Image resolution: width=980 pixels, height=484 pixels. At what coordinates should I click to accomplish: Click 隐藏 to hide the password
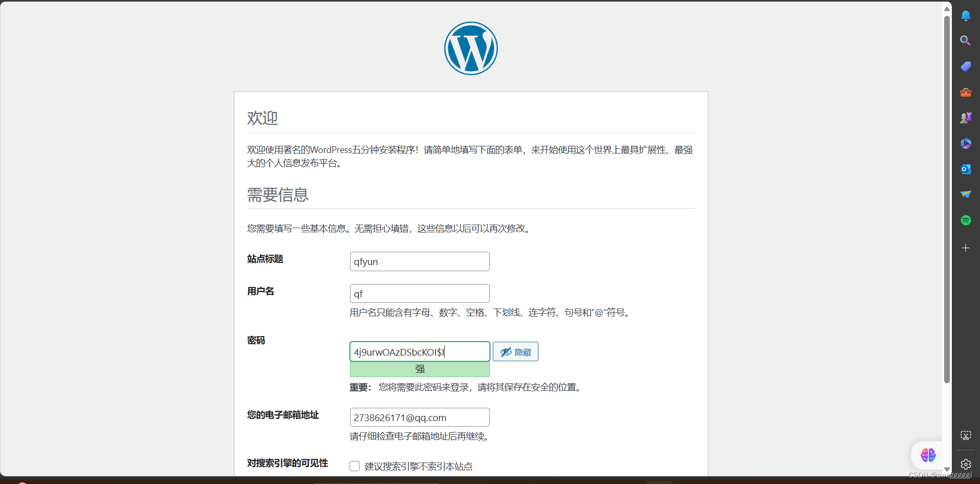[x=515, y=351]
